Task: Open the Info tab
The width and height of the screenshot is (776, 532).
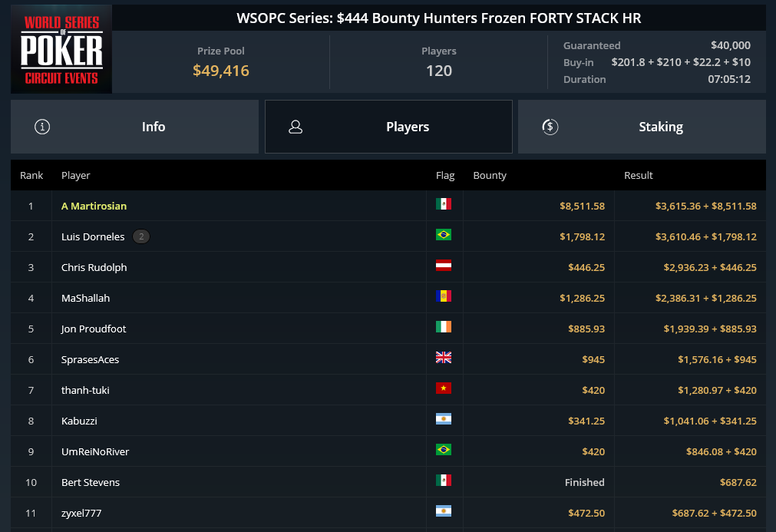Action: click(134, 127)
